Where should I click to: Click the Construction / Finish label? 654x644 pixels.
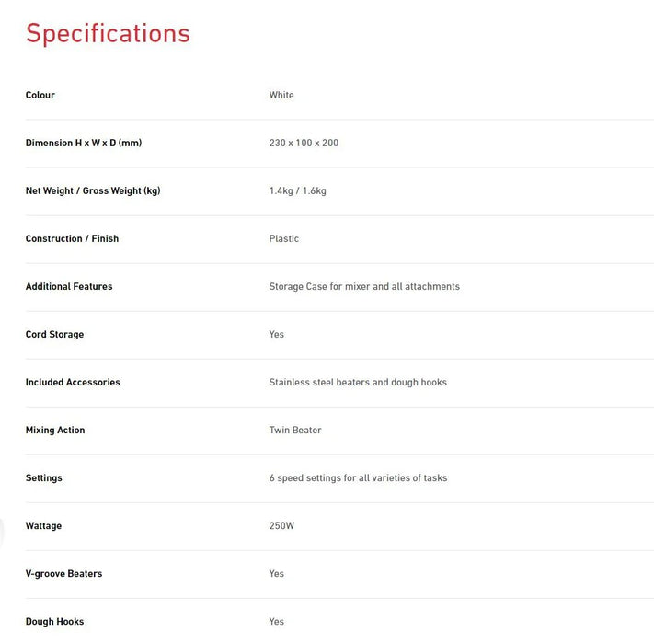click(x=72, y=239)
